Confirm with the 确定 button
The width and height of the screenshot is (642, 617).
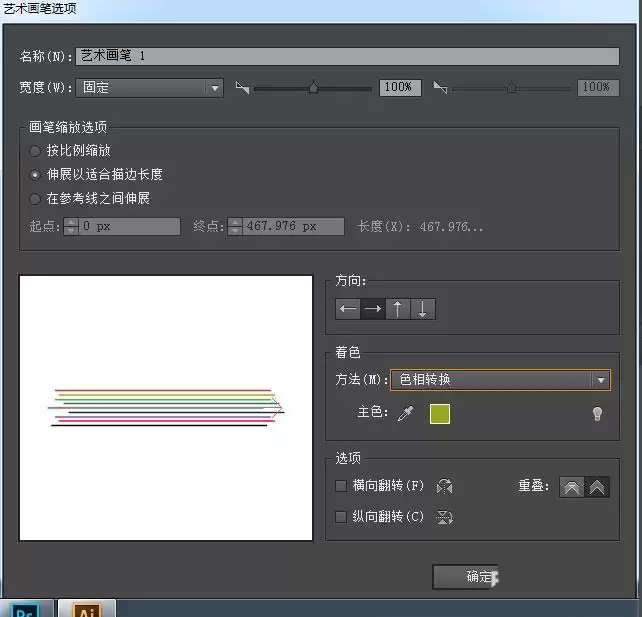[x=465, y=576]
